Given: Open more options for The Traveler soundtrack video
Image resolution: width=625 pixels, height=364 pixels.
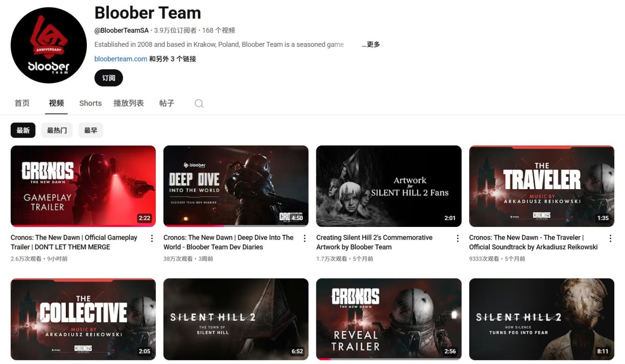Looking at the screenshot, I should pyautogui.click(x=610, y=238).
